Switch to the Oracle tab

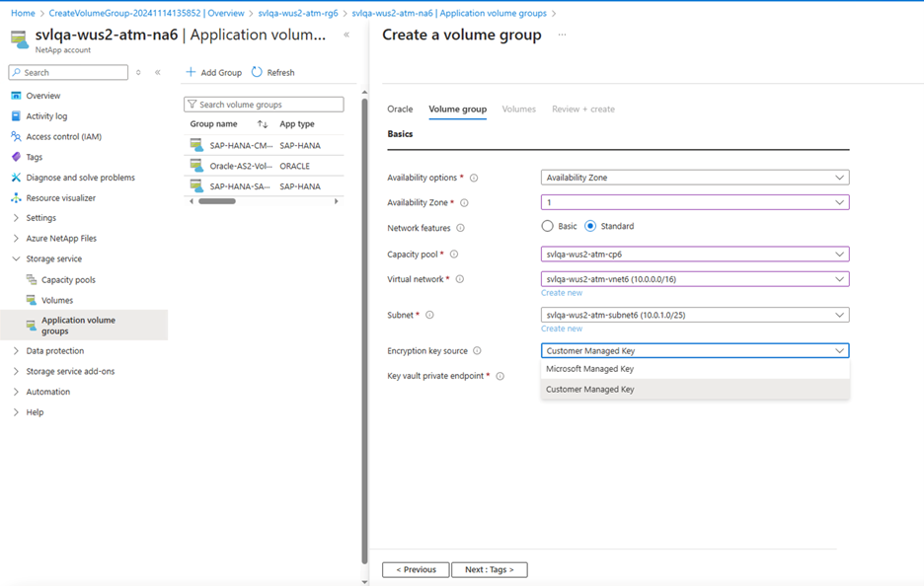click(400, 110)
